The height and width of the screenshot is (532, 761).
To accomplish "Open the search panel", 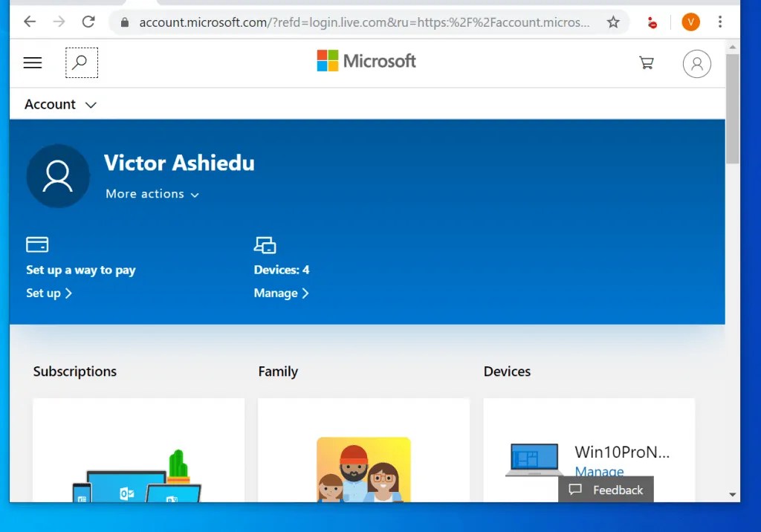I will pyautogui.click(x=81, y=62).
